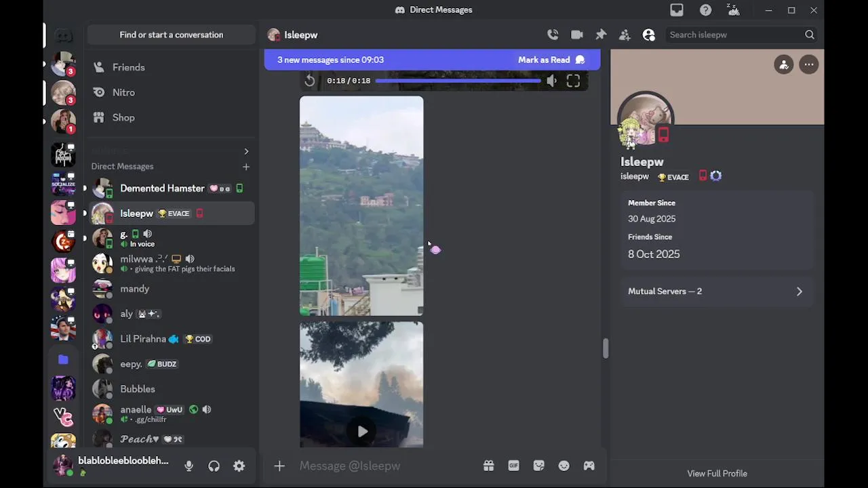Click the friend status profile button
Viewport: 868px width, 488px height.
783,64
